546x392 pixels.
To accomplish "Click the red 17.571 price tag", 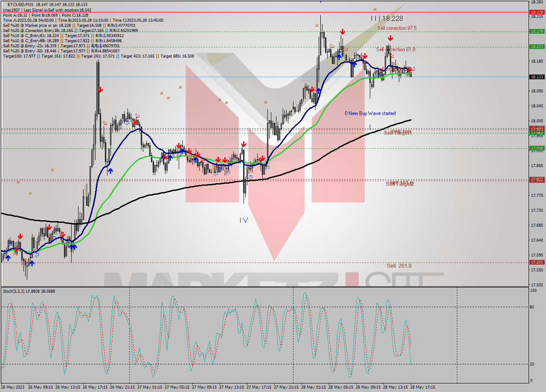I will [536, 262].
